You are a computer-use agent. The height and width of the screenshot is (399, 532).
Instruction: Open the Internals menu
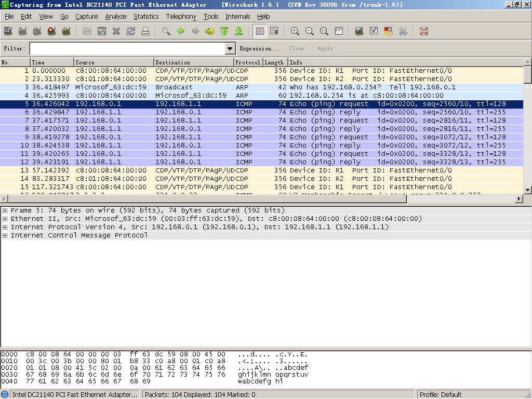[238, 16]
